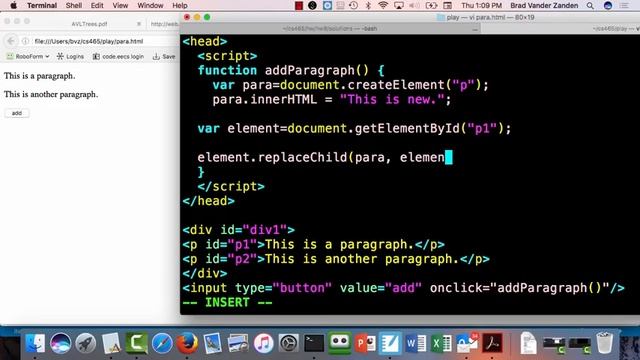
Task: Open PowerPoint from the Dock
Action: pyautogui.click(x=365, y=343)
